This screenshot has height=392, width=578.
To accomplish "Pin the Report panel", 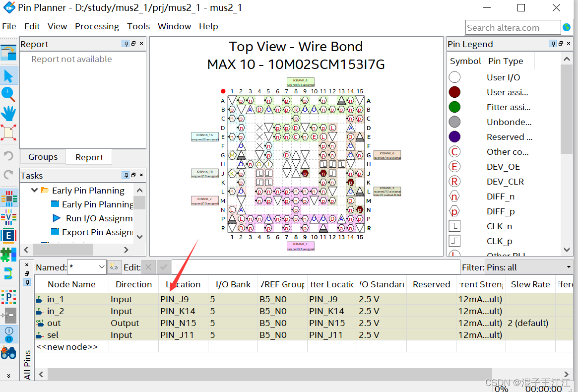I will [x=126, y=44].
